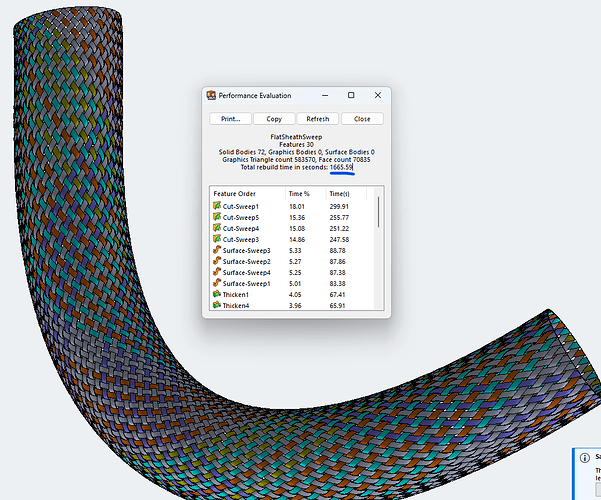This screenshot has height=500, width=601.
Task: Click the Performance Evaluation title bar icon
Action: [x=211, y=95]
